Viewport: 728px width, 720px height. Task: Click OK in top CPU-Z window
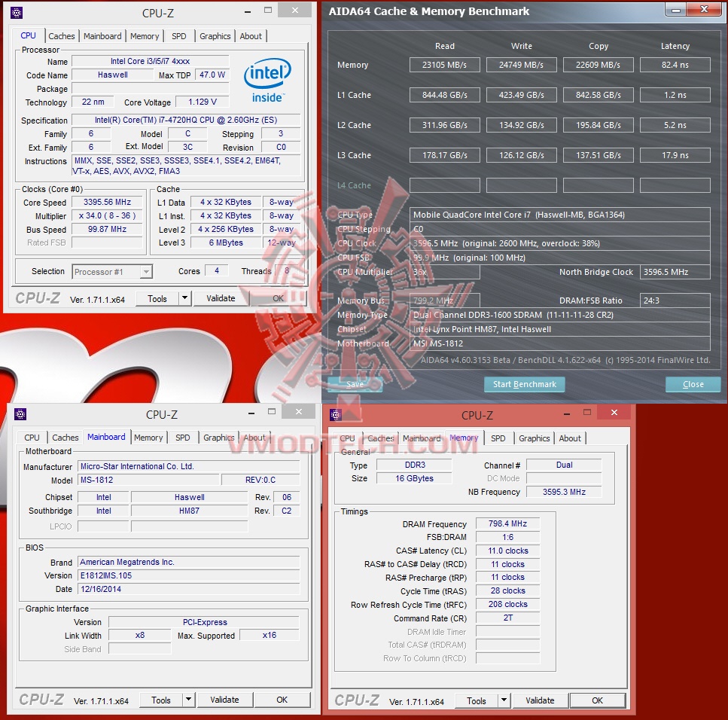pyautogui.click(x=278, y=298)
